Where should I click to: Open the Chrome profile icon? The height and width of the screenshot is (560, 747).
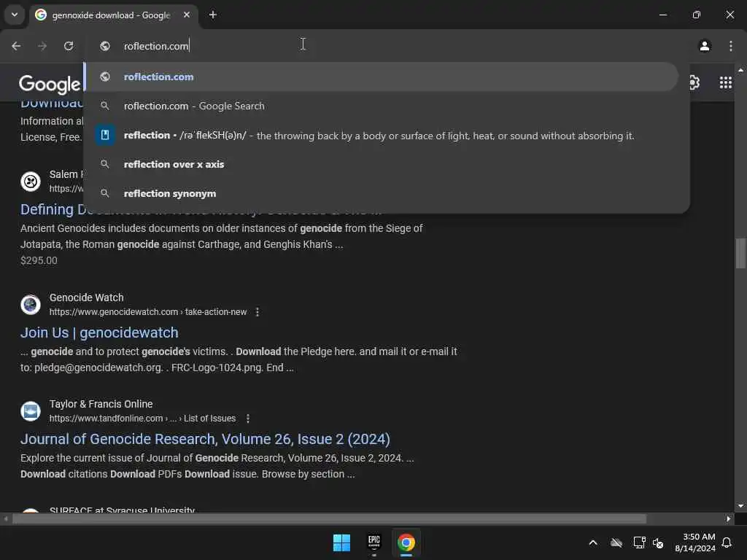click(x=705, y=46)
